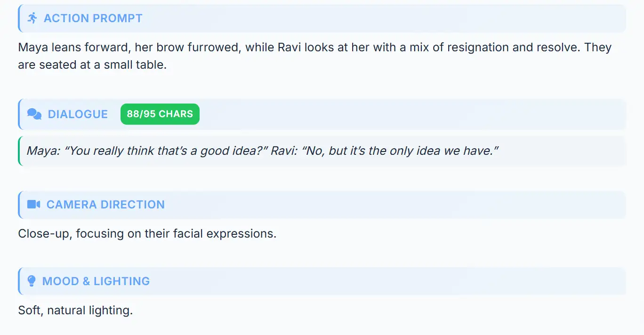Click the Soft, natural lighting description text
644x335 pixels.
[x=76, y=310]
